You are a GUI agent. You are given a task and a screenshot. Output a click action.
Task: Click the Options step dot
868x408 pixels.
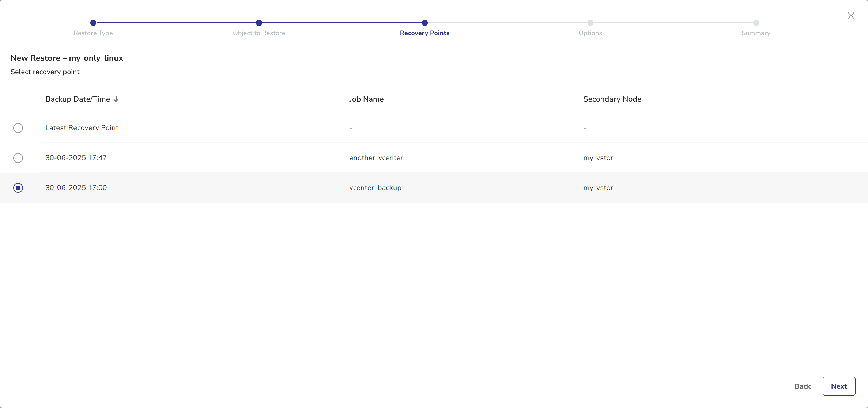tap(590, 23)
